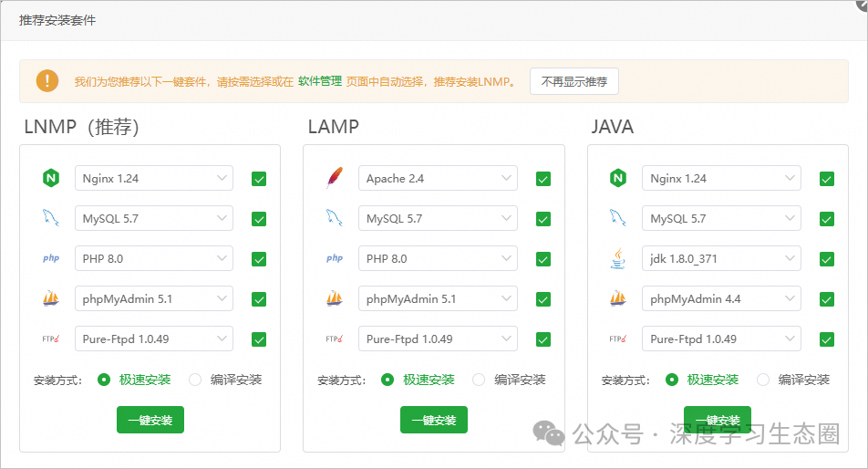Uncheck Nginx 1.24 in the JAVA panel
Viewport: 868px width, 469px height.
click(x=827, y=179)
